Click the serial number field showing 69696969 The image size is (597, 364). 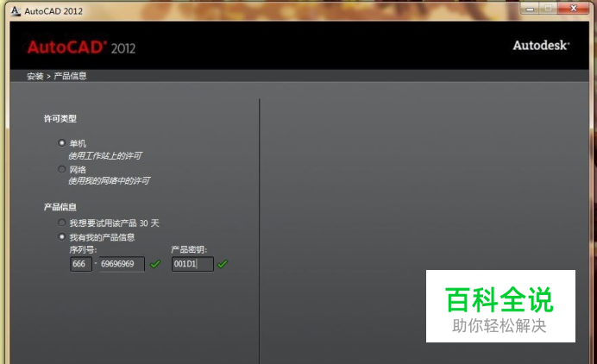click(122, 264)
